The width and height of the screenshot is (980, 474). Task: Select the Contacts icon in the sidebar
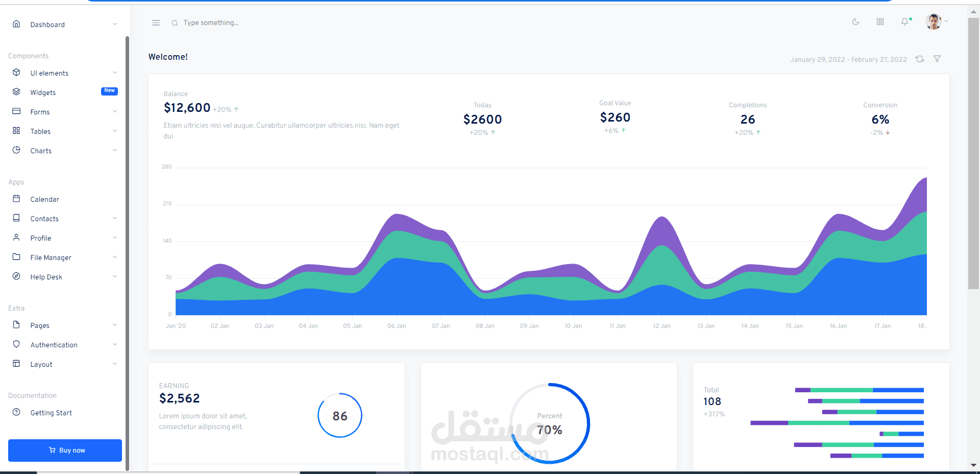[17, 218]
